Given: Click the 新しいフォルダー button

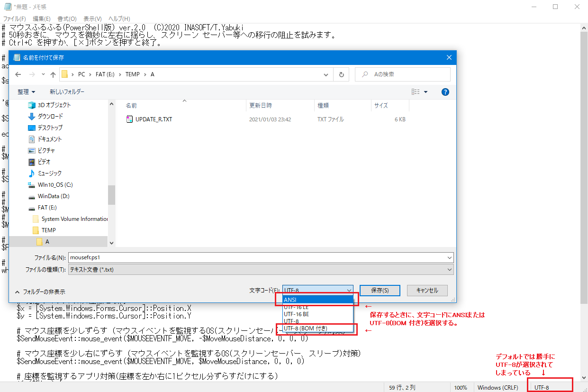Looking at the screenshot, I should pyautogui.click(x=67, y=92).
